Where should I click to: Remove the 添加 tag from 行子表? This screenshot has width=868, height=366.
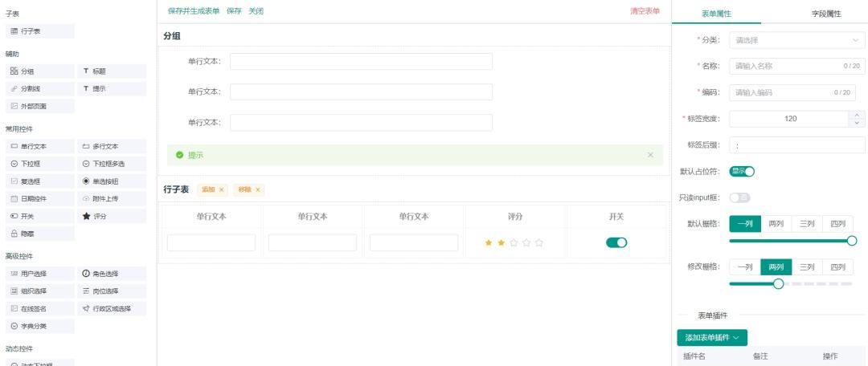tap(222, 189)
